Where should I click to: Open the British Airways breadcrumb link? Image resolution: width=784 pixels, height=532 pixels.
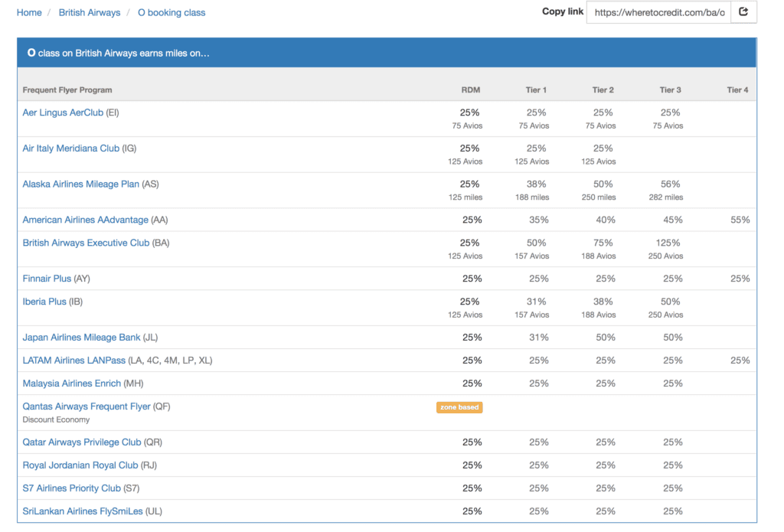(89, 12)
